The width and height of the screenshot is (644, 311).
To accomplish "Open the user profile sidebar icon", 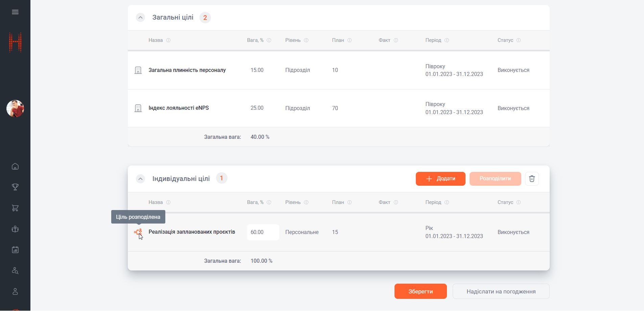I will click(x=15, y=292).
